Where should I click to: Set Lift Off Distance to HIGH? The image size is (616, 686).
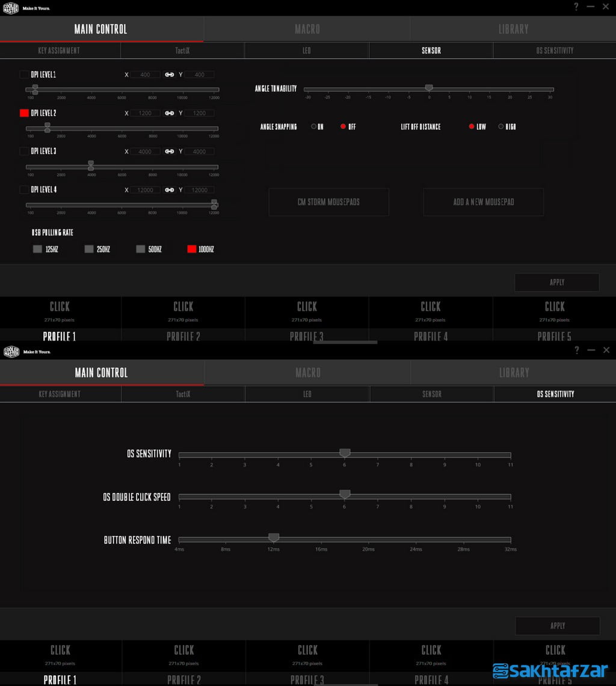point(501,127)
